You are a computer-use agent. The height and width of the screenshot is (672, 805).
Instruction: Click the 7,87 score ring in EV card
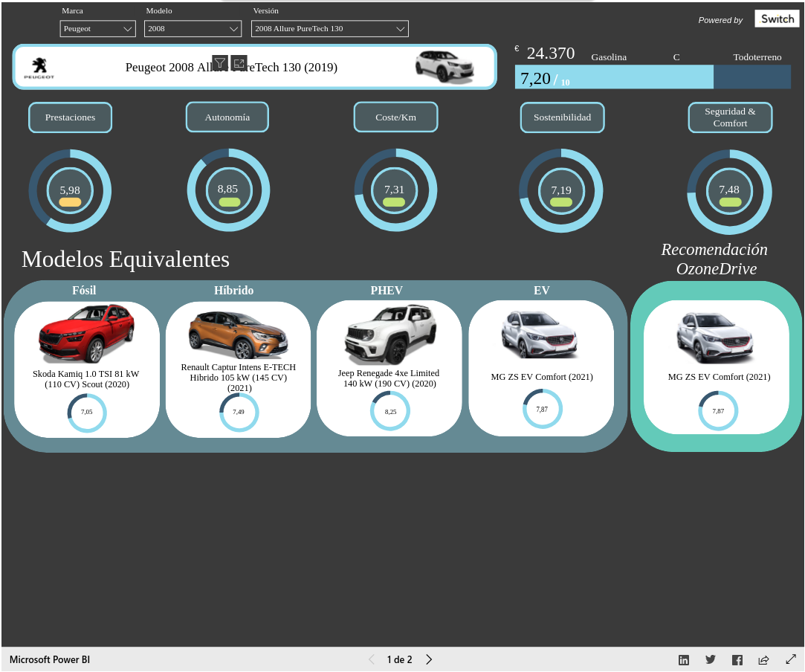[x=542, y=409]
